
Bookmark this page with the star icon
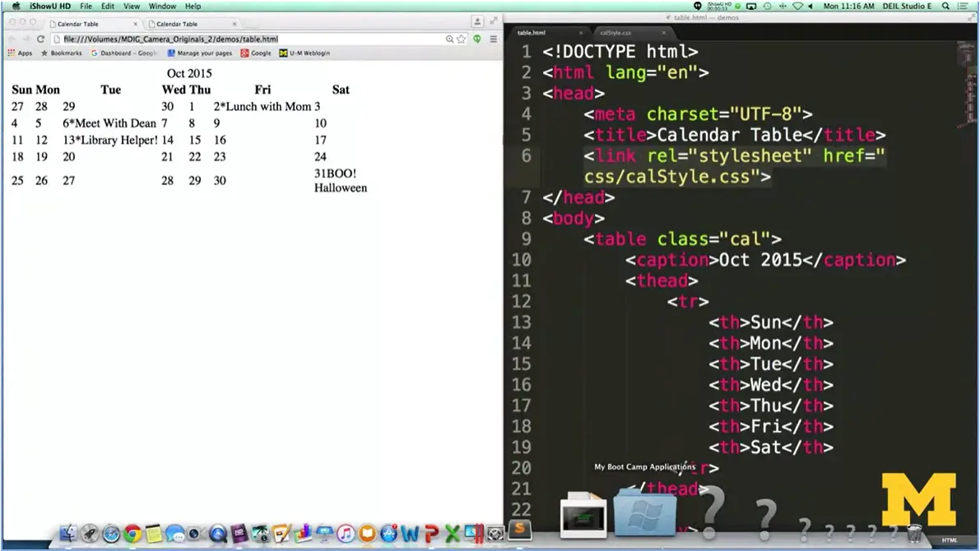click(462, 39)
